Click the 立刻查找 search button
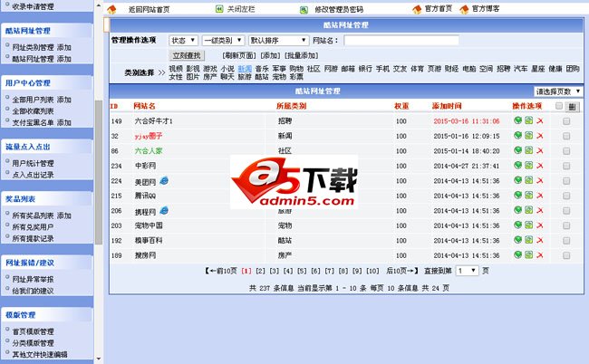 point(187,55)
